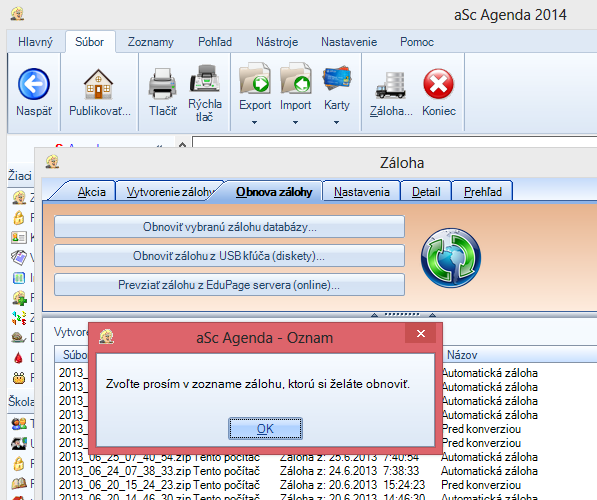Click the graduate cap sidebar icon
Image resolution: width=597 pixels, height=500 pixels.
click(x=19, y=444)
